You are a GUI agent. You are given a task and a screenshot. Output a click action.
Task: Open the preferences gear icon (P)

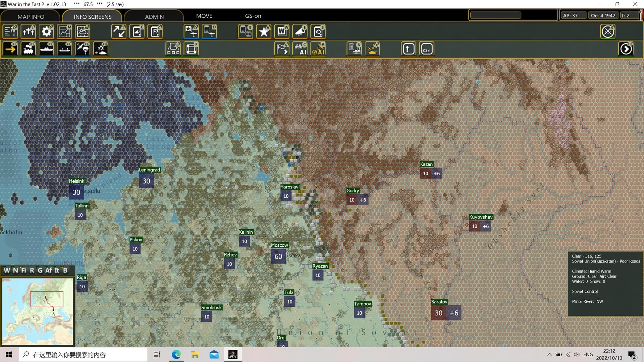point(47,32)
